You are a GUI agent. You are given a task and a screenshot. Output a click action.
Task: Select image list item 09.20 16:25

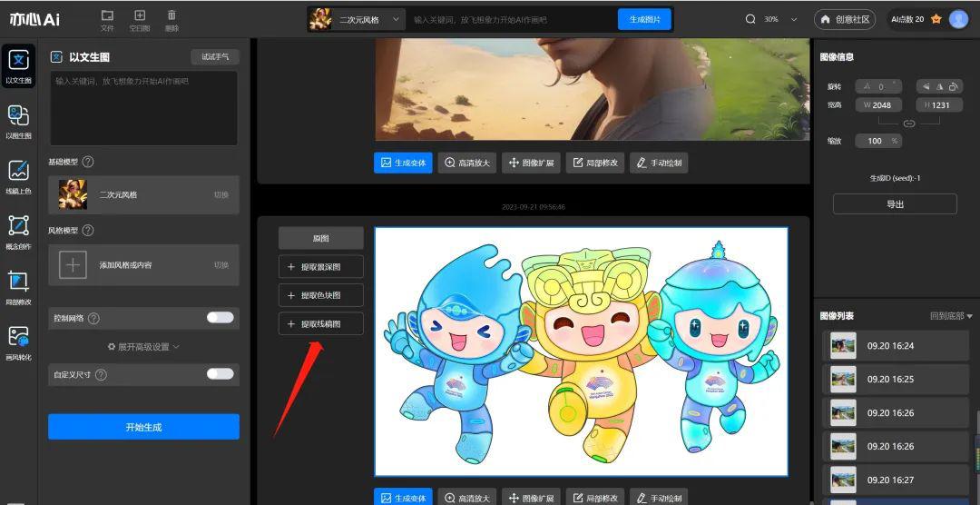[895, 380]
